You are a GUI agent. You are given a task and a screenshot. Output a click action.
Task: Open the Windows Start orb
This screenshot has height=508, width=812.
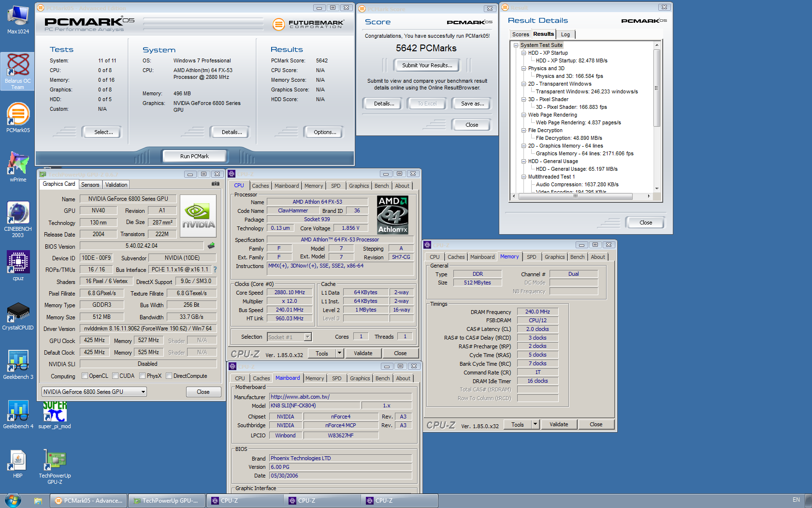point(13,500)
